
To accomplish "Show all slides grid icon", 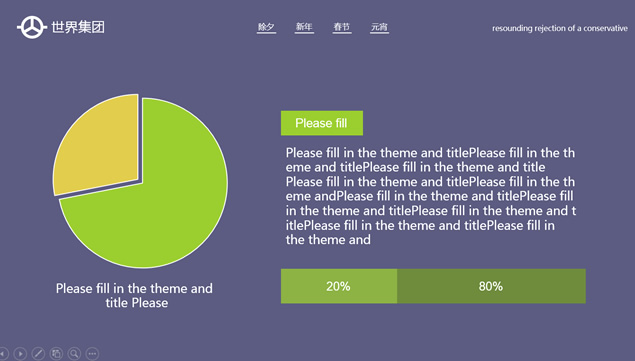I will pyautogui.click(x=56, y=354).
